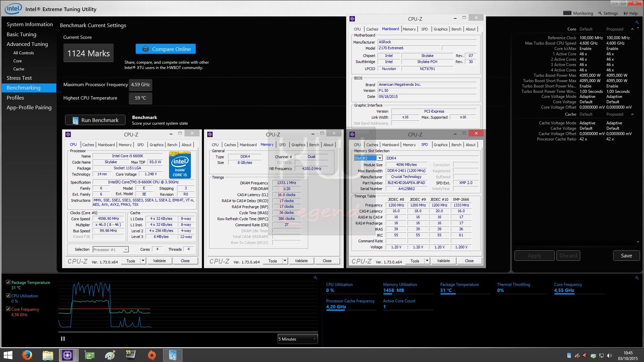This screenshot has height=362, width=644.
Task: Open System Information section
Action: [x=30, y=24]
